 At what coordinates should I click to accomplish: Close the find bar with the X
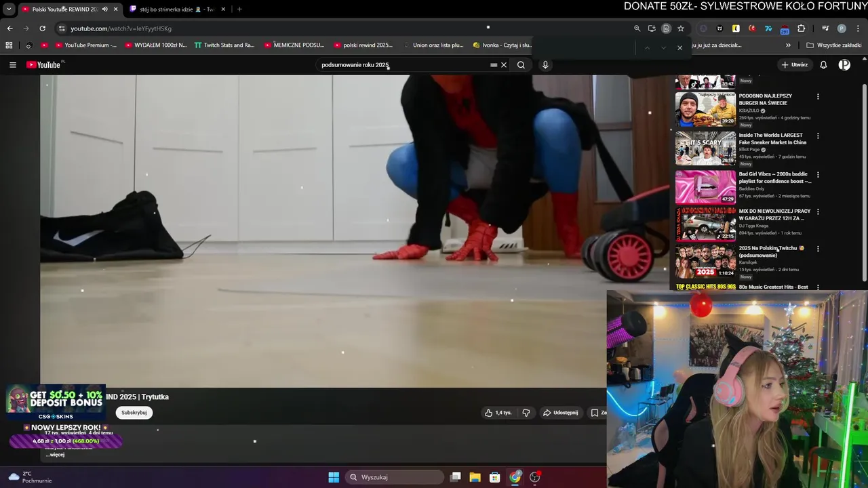point(679,47)
